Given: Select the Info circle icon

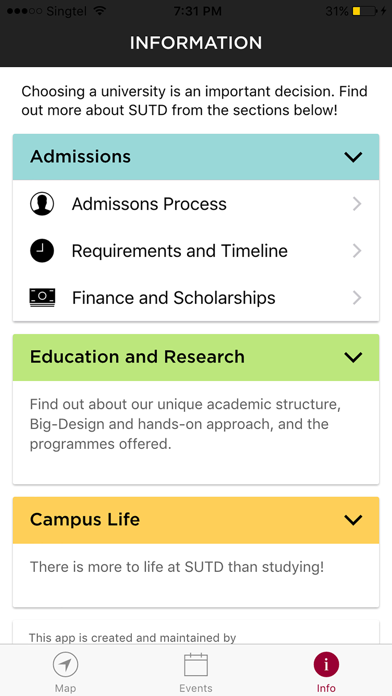Looking at the screenshot, I should (x=326, y=665).
